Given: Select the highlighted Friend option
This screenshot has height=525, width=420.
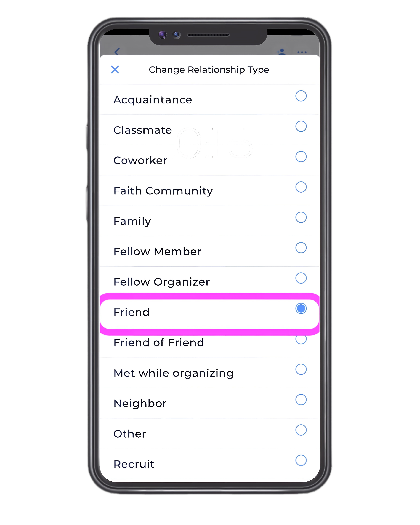Looking at the screenshot, I should (210, 312).
